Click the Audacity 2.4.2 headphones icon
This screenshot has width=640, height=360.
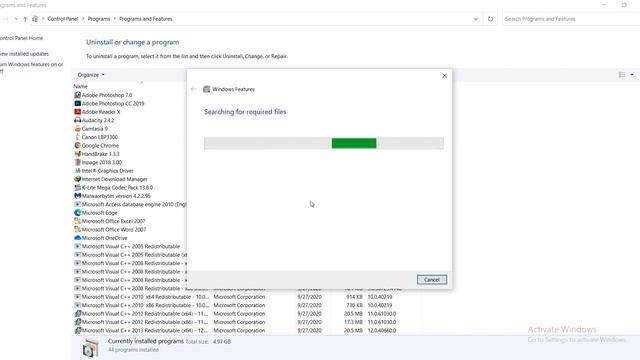click(x=78, y=120)
